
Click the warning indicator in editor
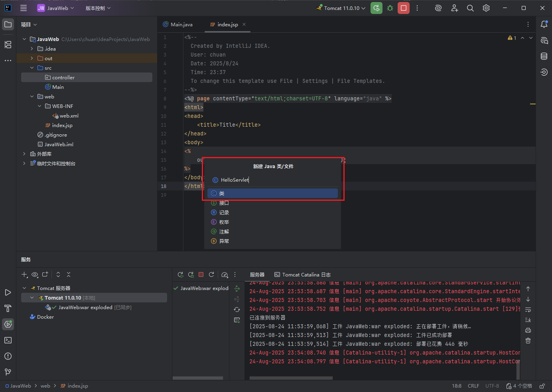[512, 38]
